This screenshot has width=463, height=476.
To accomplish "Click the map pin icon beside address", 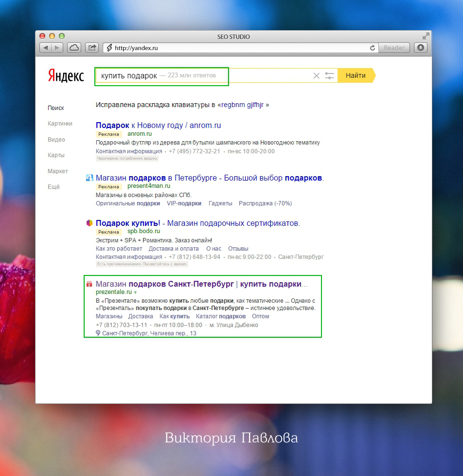I will click(x=98, y=333).
